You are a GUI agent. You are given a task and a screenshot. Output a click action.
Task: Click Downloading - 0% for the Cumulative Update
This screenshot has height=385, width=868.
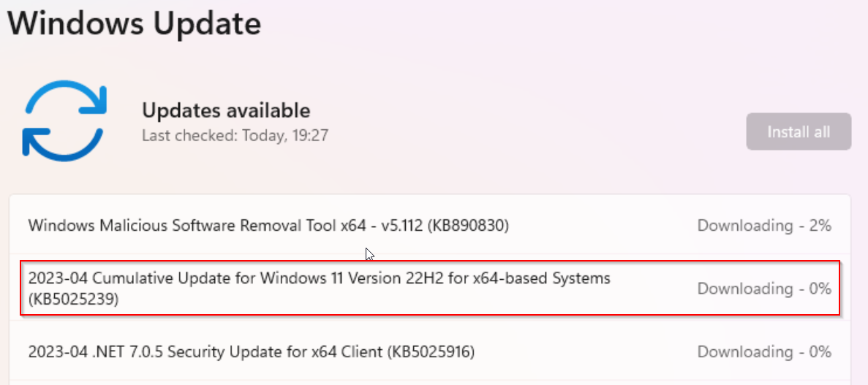pos(764,289)
